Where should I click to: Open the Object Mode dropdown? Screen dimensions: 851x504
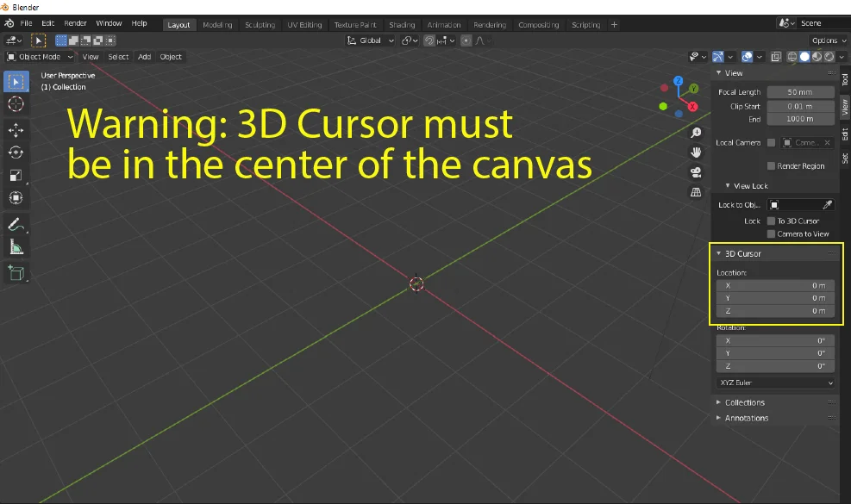(39, 57)
